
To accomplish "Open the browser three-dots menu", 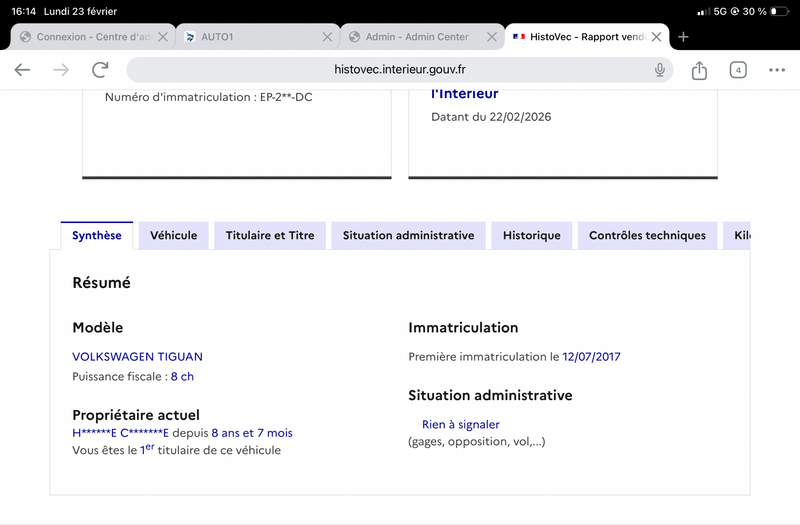I will [x=777, y=70].
